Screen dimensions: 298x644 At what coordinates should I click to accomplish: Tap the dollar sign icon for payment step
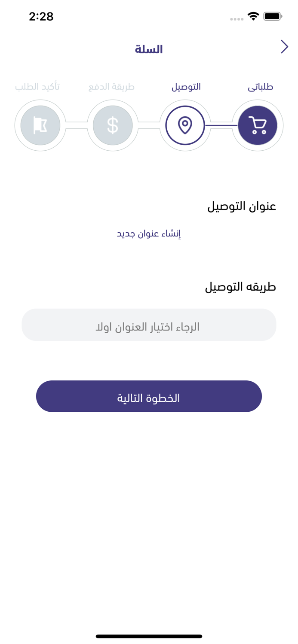[113, 125]
